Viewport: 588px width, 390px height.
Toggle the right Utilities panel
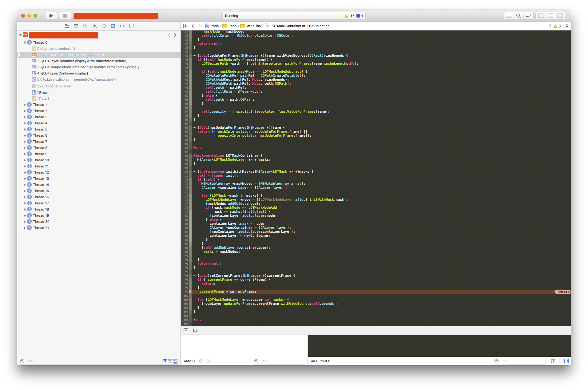(x=560, y=16)
